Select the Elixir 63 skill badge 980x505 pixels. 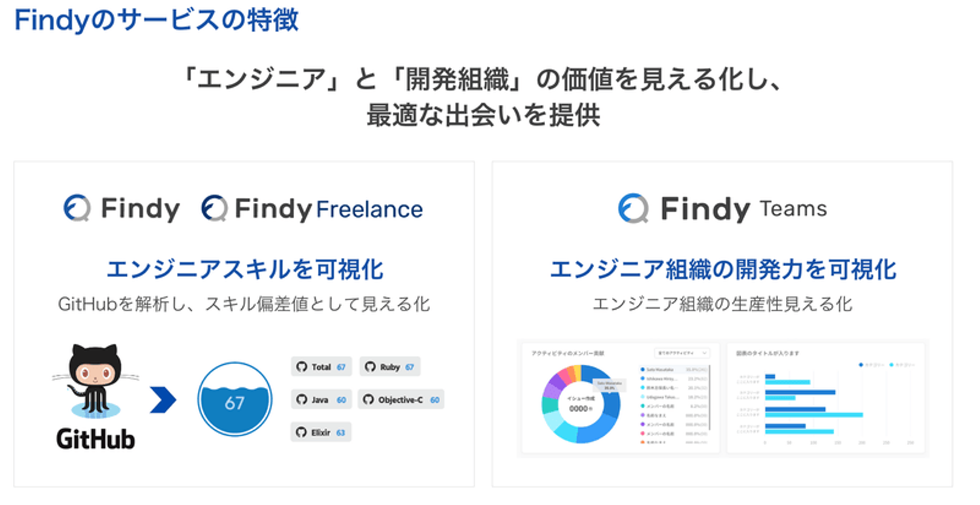tap(321, 432)
